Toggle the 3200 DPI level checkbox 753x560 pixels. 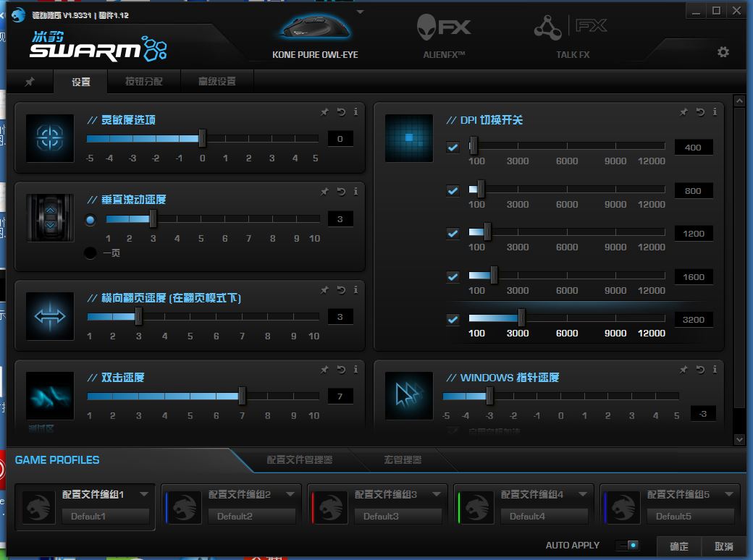pyautogui.click(x=453, y=319)
